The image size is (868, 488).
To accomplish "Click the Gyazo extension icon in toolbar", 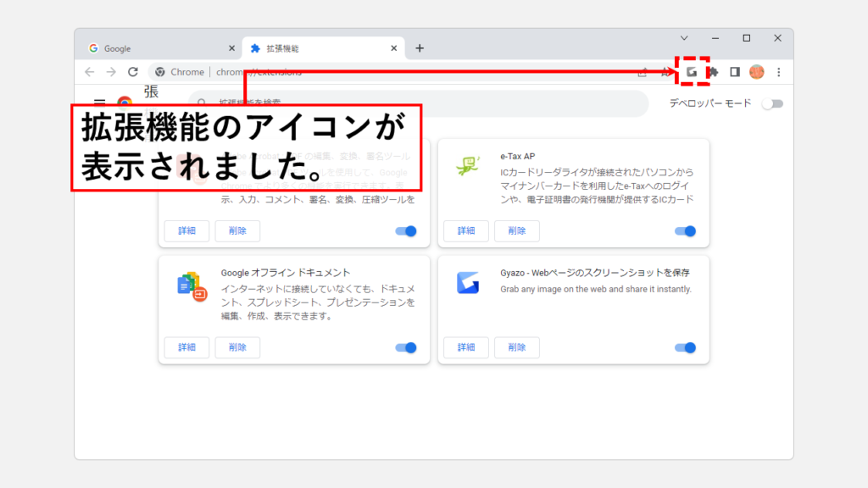I will tap(692, 72).
